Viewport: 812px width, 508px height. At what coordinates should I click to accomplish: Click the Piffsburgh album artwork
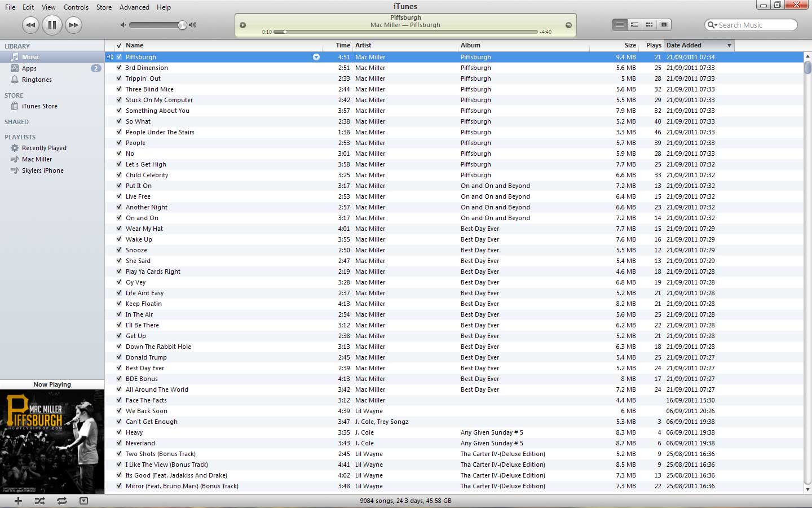[52, 442]
